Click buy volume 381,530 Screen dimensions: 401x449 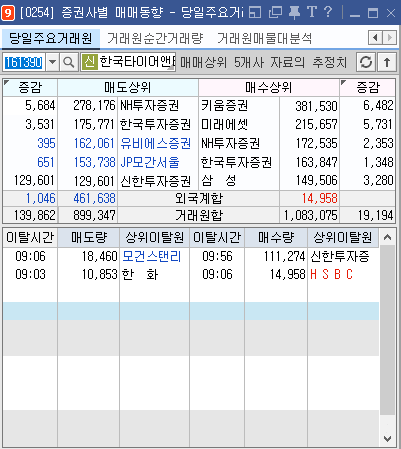pos(316,106)
